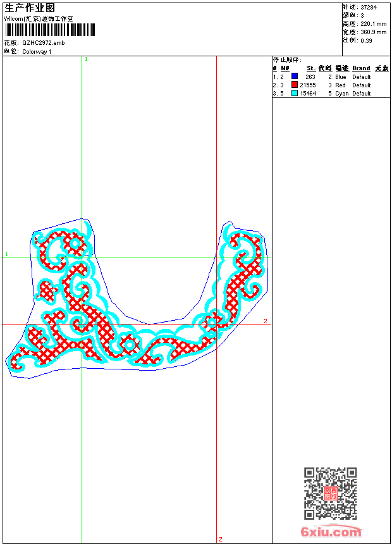
Task: Click the 'Brand' column header
Action: pos(361,68)
